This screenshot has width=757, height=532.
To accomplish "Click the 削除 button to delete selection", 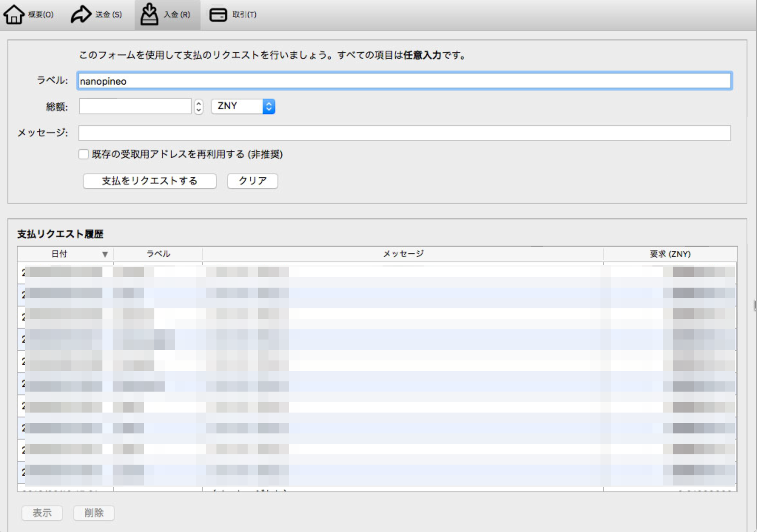I will click(94, 513).
